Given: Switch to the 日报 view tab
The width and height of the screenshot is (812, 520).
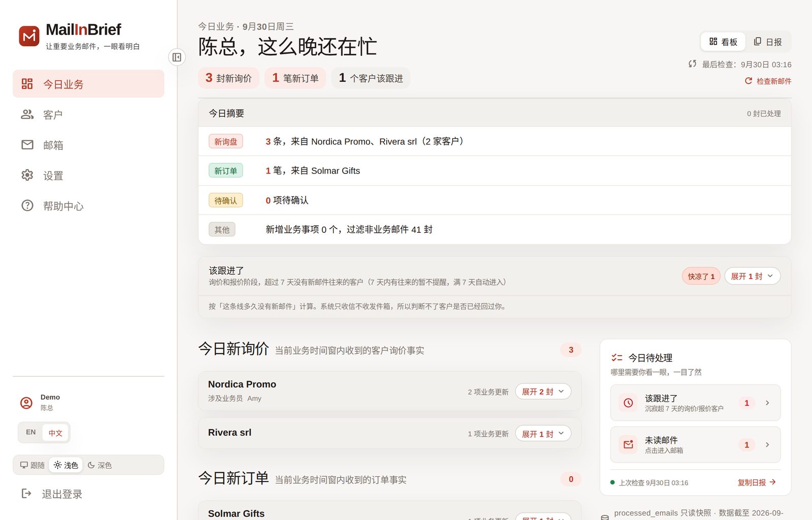Looking at the screenshot, I should (768, 42).
